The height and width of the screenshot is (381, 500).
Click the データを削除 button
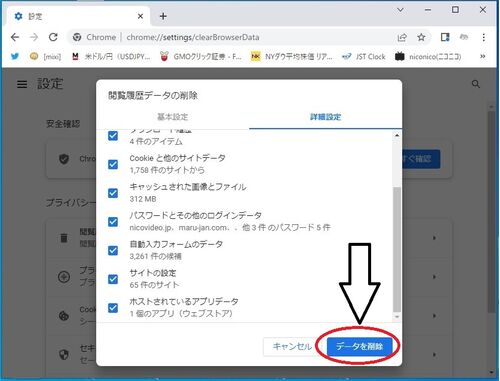(x=359, y=346)
